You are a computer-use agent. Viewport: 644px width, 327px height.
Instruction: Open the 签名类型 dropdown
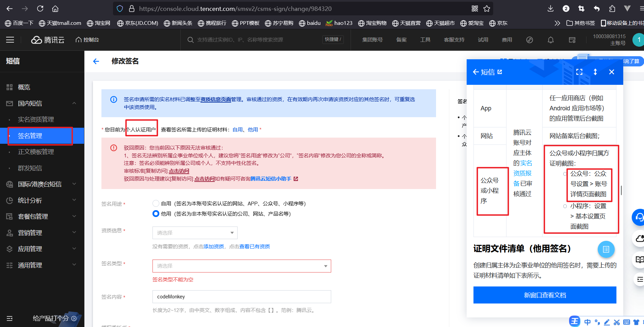click(242, 266)
